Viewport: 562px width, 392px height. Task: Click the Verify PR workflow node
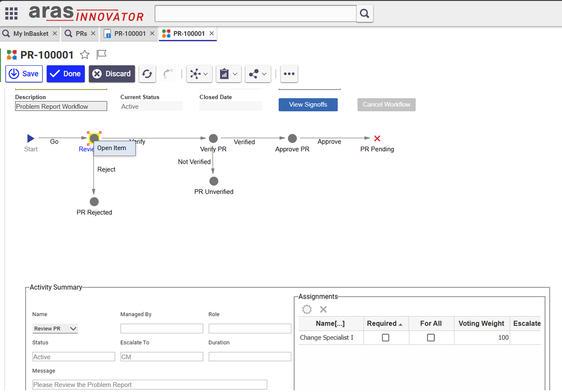(213, 138)
